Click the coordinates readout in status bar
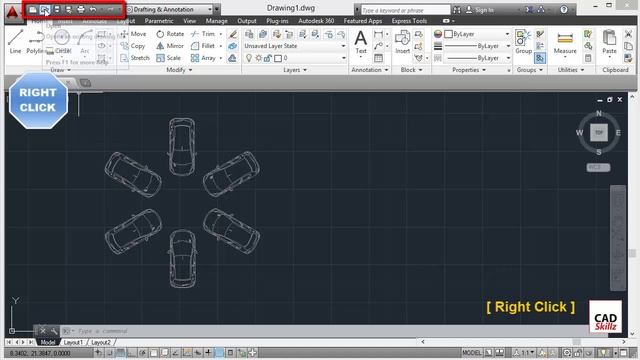Image resolution: width=640 pixels, height=360 pixels. pyautogui.click(x=40, y=353)
